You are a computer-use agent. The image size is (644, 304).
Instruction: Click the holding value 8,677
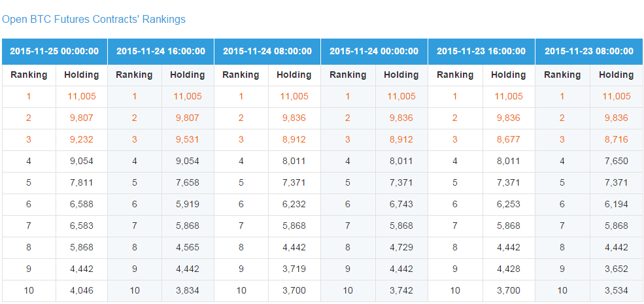[509, 140]
